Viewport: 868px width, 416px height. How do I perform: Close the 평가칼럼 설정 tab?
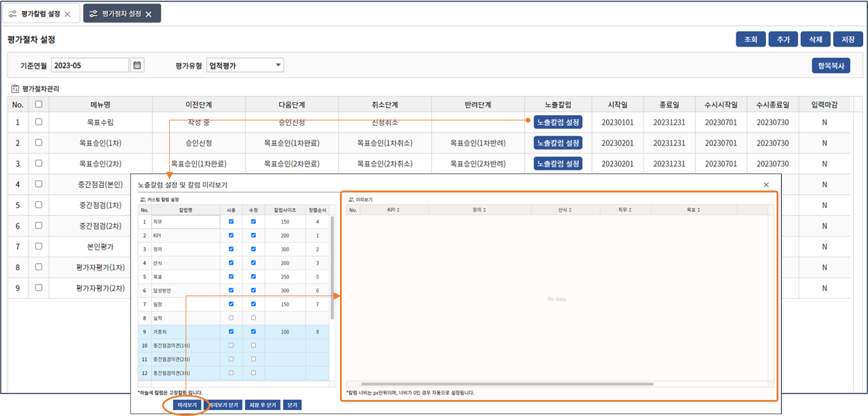tap(68, 14)
